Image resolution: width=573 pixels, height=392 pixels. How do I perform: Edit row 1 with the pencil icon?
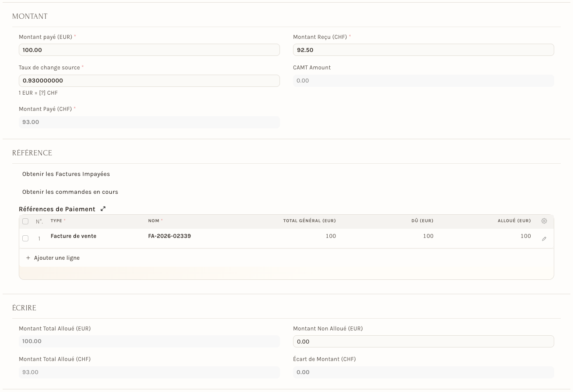point(544,239)
